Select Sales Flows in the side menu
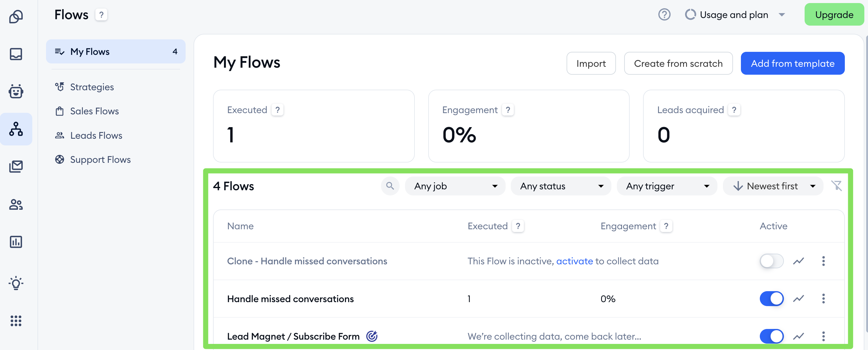Image resolution: width=868 pixels, height=350 pixels. (87, 111)
